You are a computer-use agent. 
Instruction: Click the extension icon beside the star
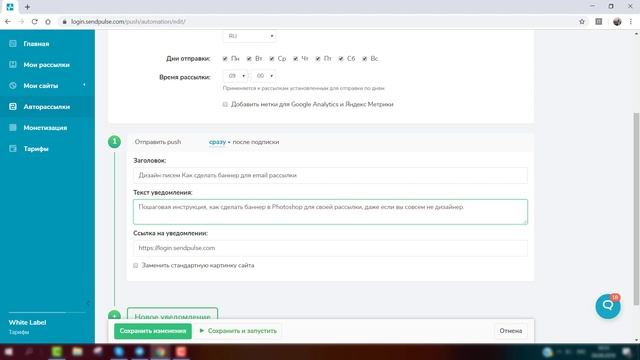pos(599,22)
